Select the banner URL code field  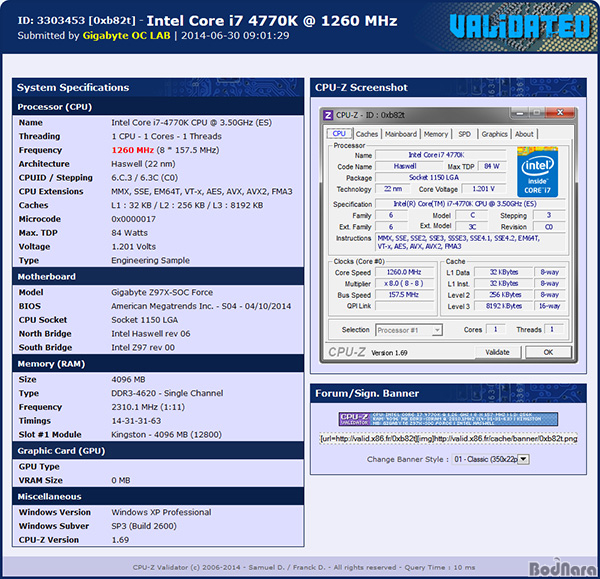(x=448, y=439)
